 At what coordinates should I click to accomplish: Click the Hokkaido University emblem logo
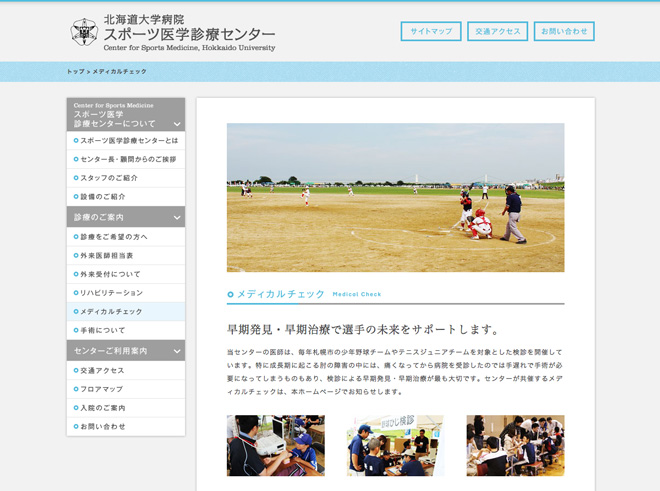click(x=84, y=32)
